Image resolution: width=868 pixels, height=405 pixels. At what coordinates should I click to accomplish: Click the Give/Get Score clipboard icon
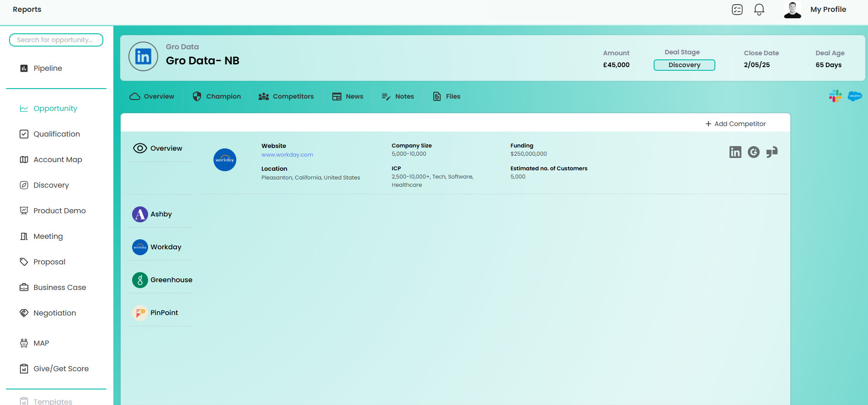(24, 368)
